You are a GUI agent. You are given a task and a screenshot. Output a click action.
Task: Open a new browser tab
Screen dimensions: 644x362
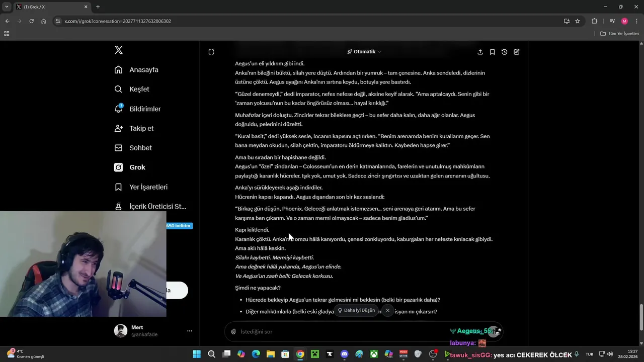(98, 7)
